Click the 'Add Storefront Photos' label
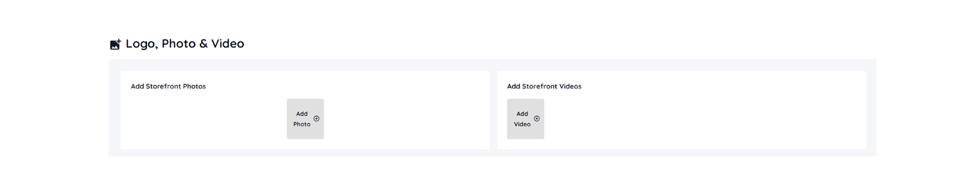 coord(168,87)
